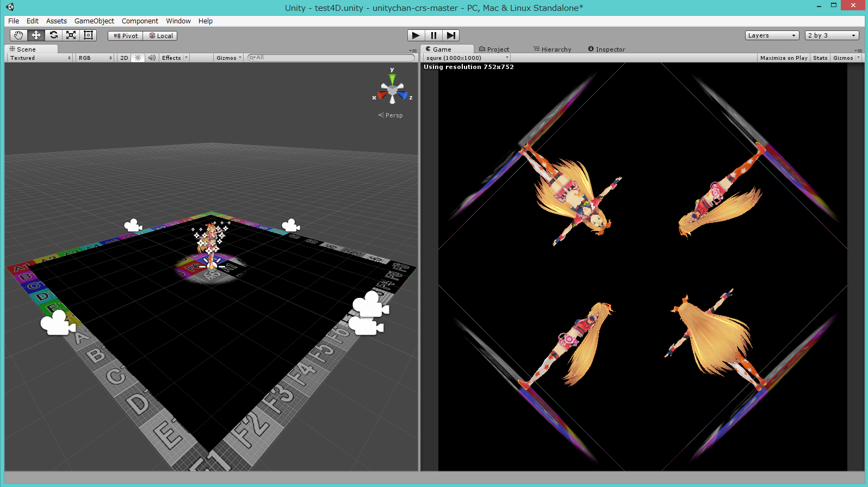This screenshot has height=487, width=868.
Task: Toggle scene lighting with the sun icon
Action: tap(138, 58)
